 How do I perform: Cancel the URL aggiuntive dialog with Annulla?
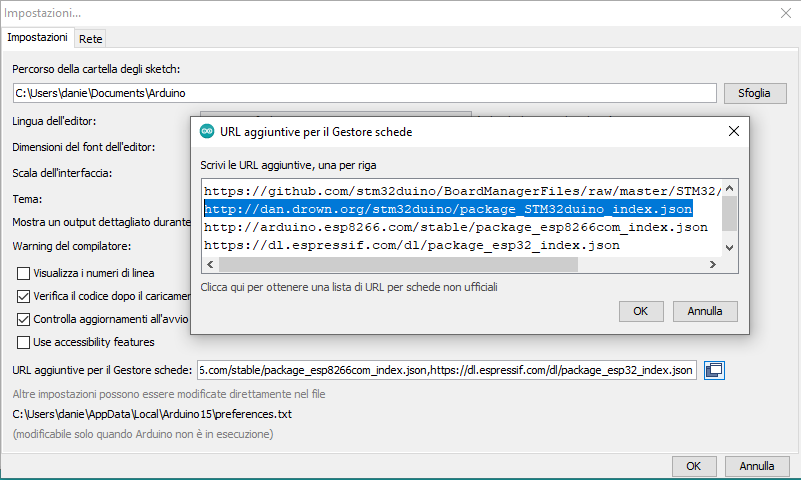click(x=704, y=311)
